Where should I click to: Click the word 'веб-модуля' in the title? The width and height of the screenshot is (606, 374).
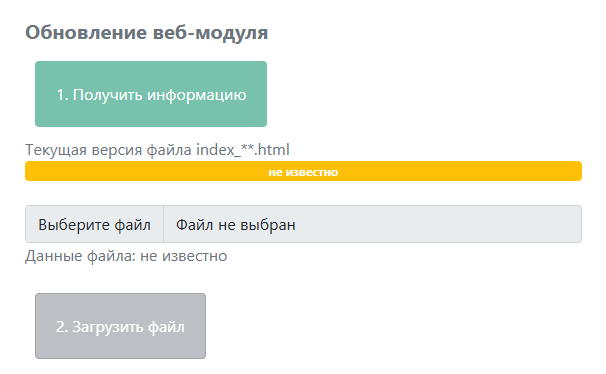210,32
